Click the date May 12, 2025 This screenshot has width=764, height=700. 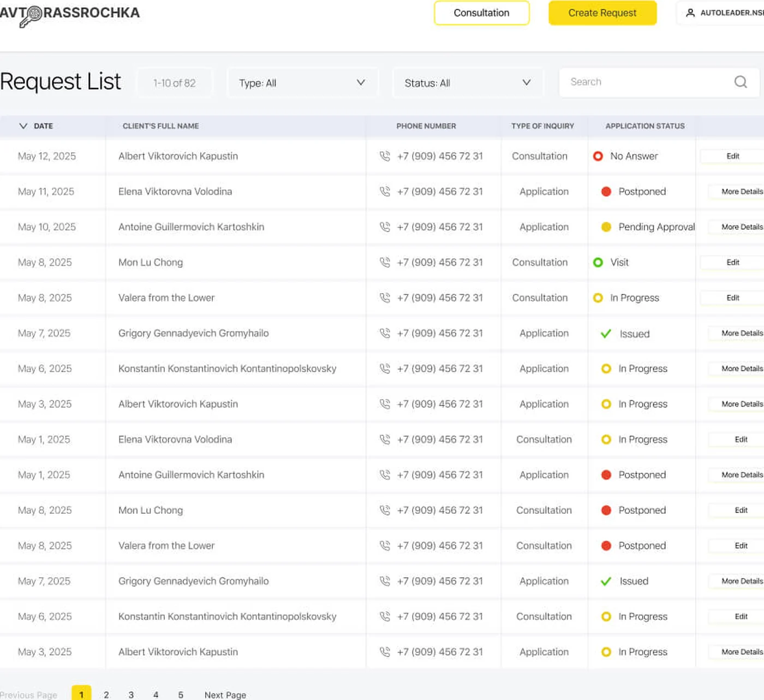[x=47, y=156]
